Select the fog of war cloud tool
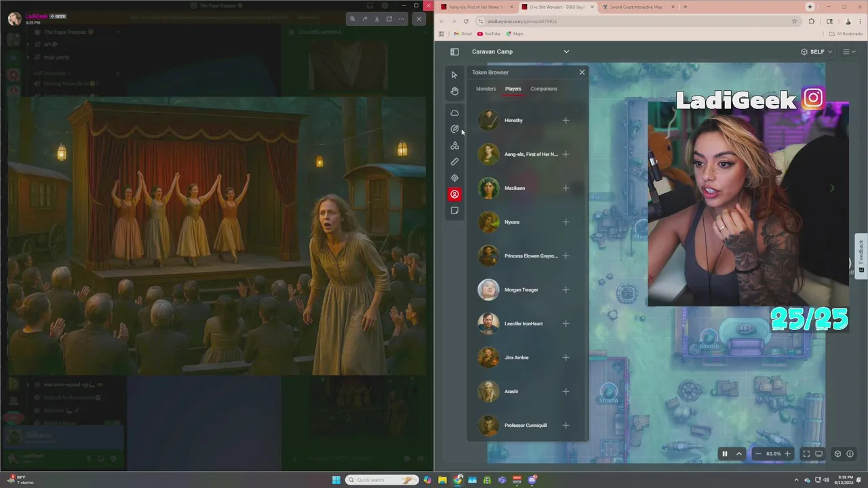 454,113
